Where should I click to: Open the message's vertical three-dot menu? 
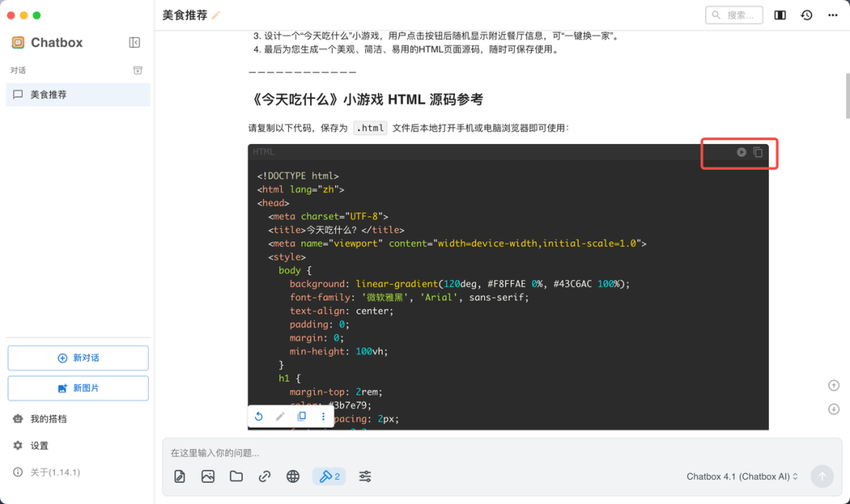[323, 416]
